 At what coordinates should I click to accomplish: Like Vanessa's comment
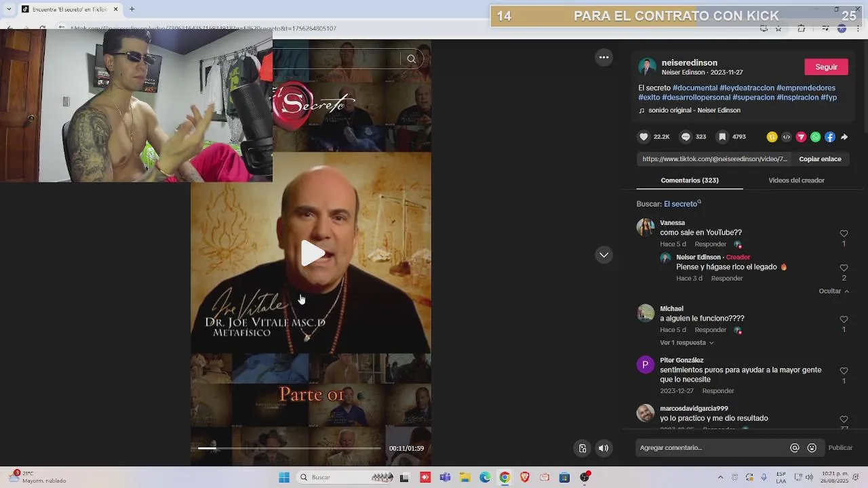tap(844, 234)
